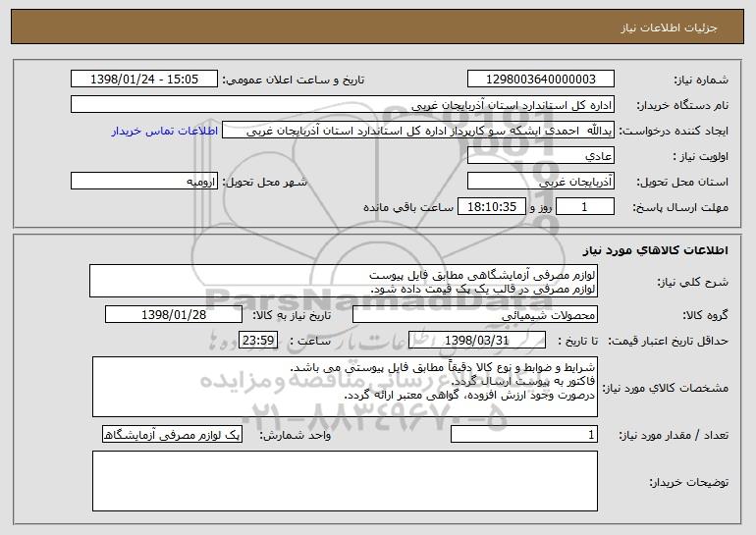Click the تاریخ نیاز به کالا label
The height and width of the screenshot is (535, 756).
292,315
